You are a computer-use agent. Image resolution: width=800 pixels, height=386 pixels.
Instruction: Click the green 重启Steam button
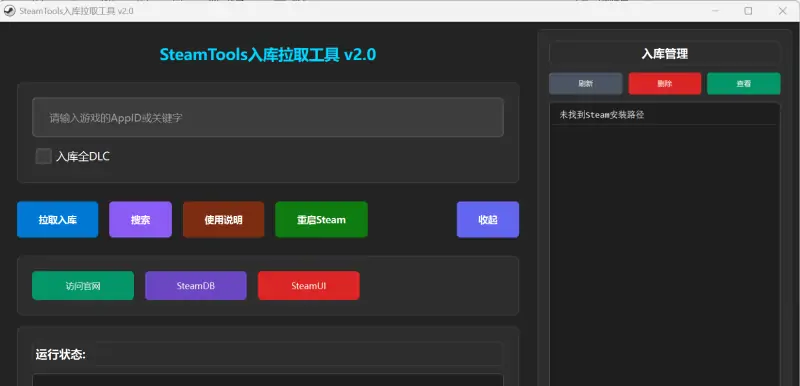point(321,220)
